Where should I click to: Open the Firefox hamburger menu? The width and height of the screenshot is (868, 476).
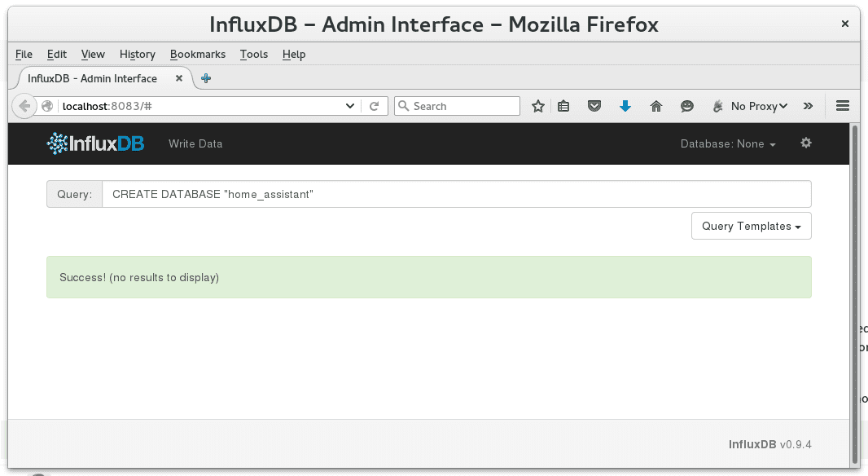click(x=843, y=106)
